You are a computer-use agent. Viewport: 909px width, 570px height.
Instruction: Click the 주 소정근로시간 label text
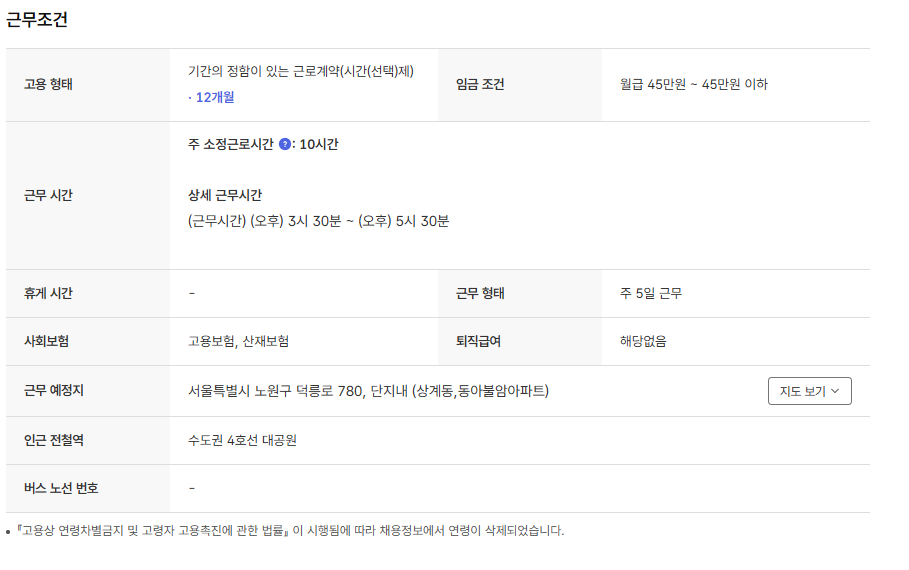pyautogui.click(x=230, y=144)
